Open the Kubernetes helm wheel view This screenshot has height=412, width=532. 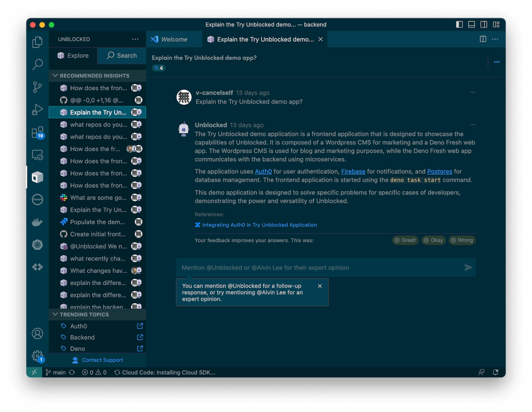(x=37, y=244)
